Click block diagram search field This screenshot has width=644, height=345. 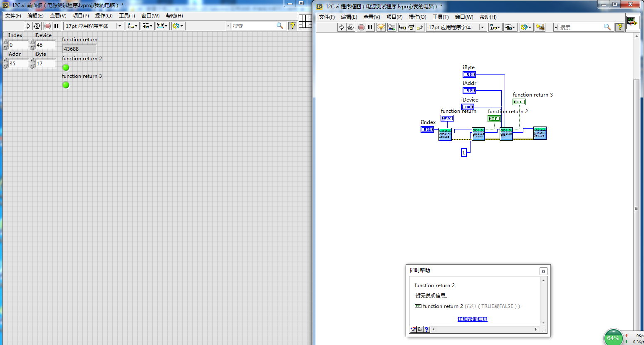point(580,27)
